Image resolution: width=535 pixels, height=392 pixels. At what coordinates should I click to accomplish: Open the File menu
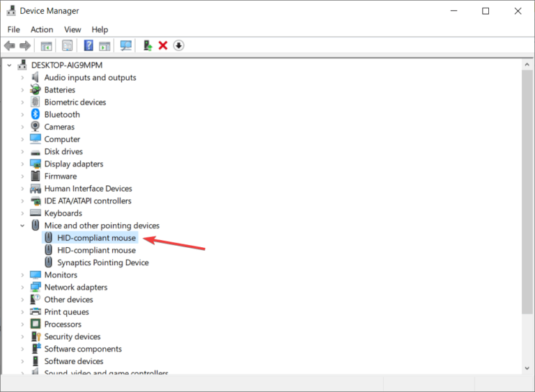(x=14, y=29)
